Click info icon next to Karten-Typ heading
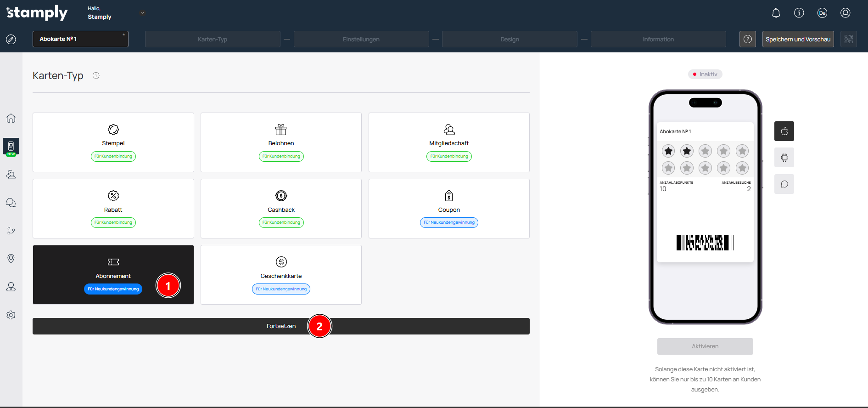Viewport: 868px width, 408px height. 96,76
